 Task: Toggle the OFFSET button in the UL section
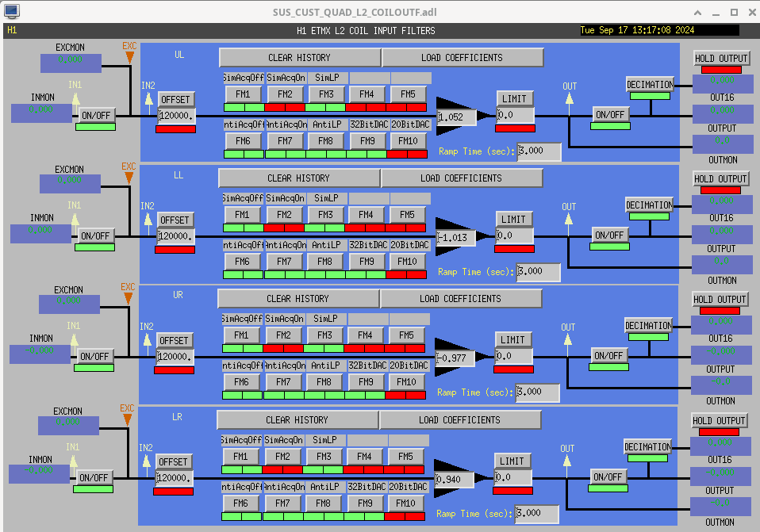point(175,100)
